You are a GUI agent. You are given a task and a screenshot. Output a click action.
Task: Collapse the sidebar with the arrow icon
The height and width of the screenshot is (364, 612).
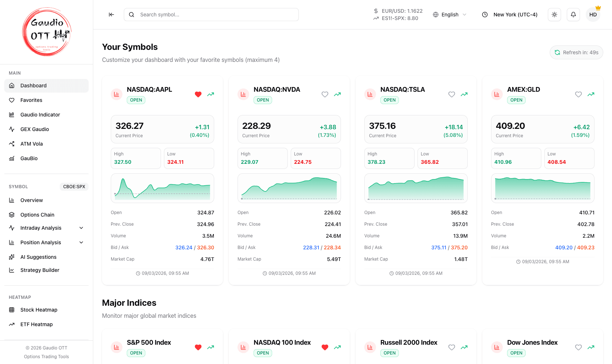point(111,15)
